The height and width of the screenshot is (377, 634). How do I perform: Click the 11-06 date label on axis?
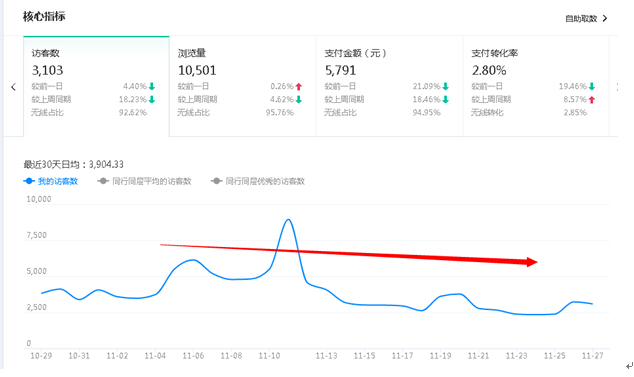click(x=193, y=356)
